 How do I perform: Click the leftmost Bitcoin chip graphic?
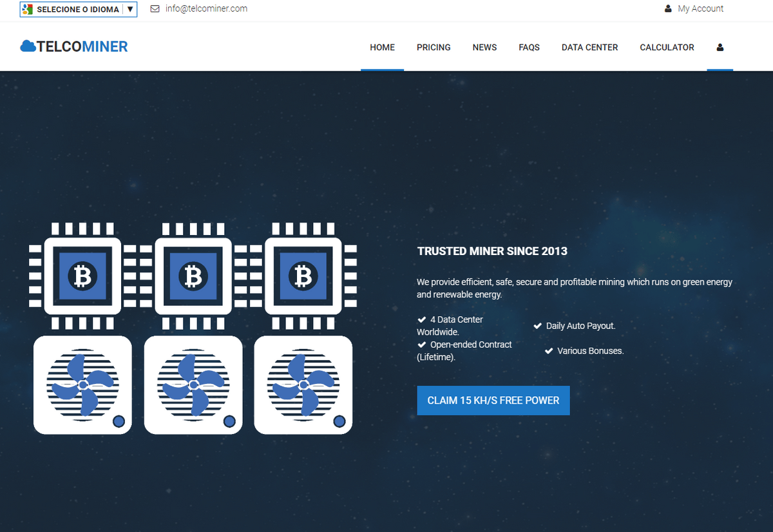click(x=82, y=276)
